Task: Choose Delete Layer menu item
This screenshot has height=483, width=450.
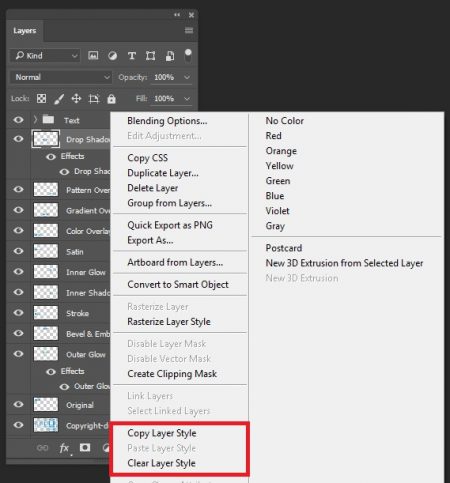Action: coord(153,188)
